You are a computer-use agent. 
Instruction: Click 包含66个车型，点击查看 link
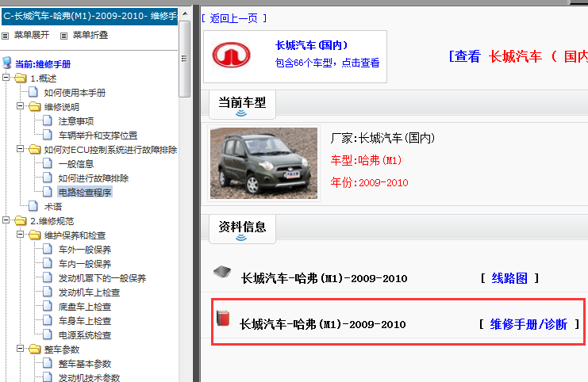328,63
